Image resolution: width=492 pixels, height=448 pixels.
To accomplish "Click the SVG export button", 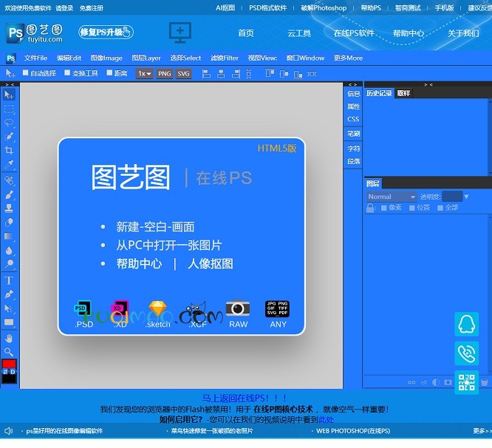I will (183, 74).
